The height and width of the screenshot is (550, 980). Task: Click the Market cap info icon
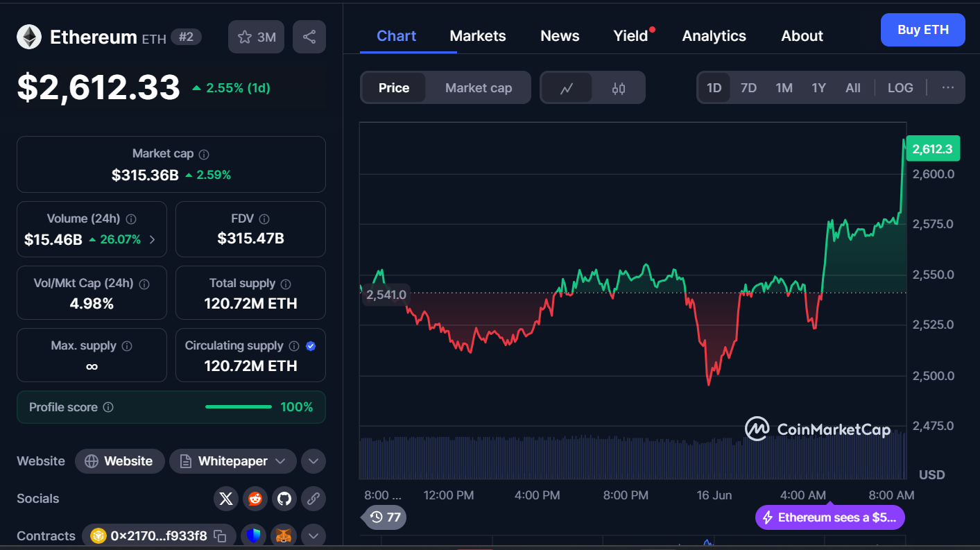[204, 155]
